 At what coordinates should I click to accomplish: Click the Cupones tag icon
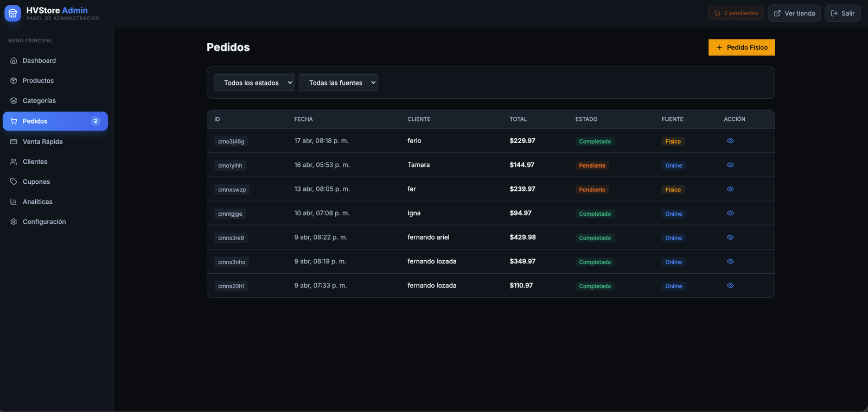[x=14, y=182]
